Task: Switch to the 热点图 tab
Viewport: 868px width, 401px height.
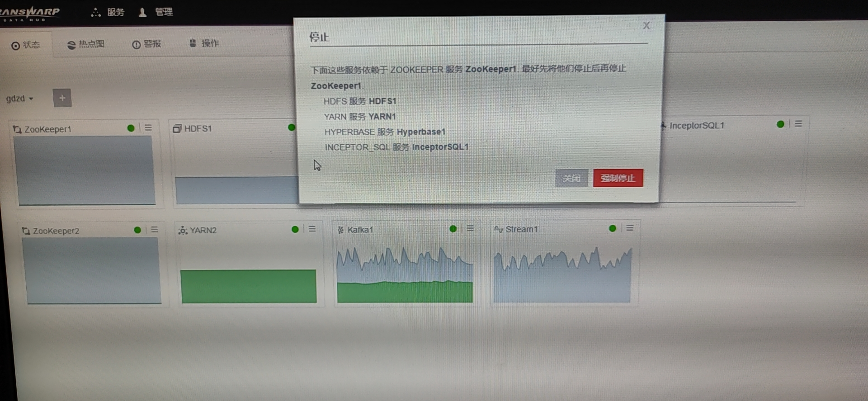Action: [x=86, y=44]
